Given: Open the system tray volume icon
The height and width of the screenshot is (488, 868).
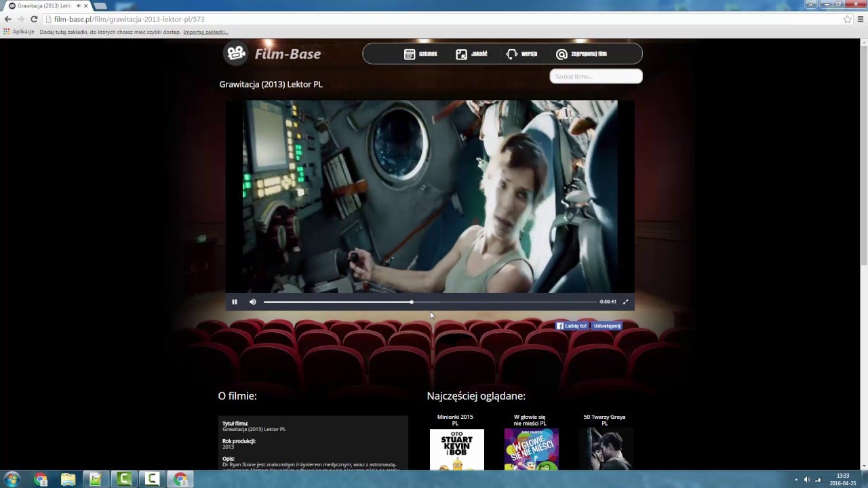Looking at the screenshot, I should 807,479.
